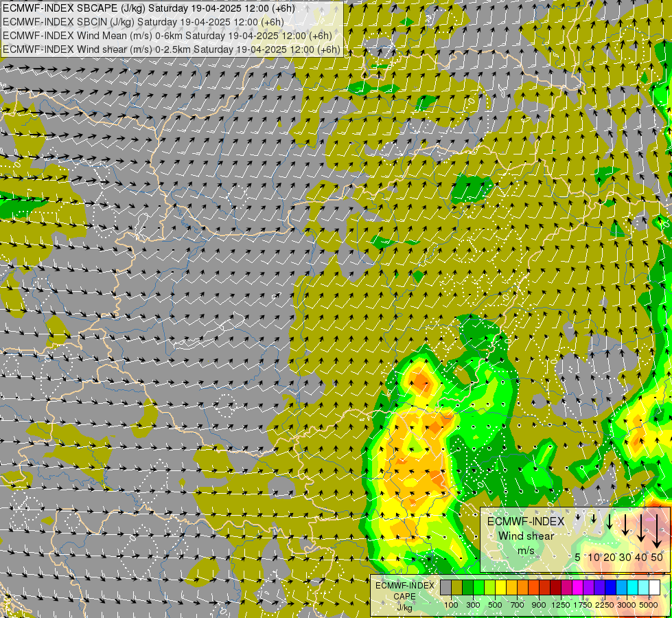Click 'CAPE' label in color legend
The height and width of the screenshot is (618, 672).
[x=404, y=597]
